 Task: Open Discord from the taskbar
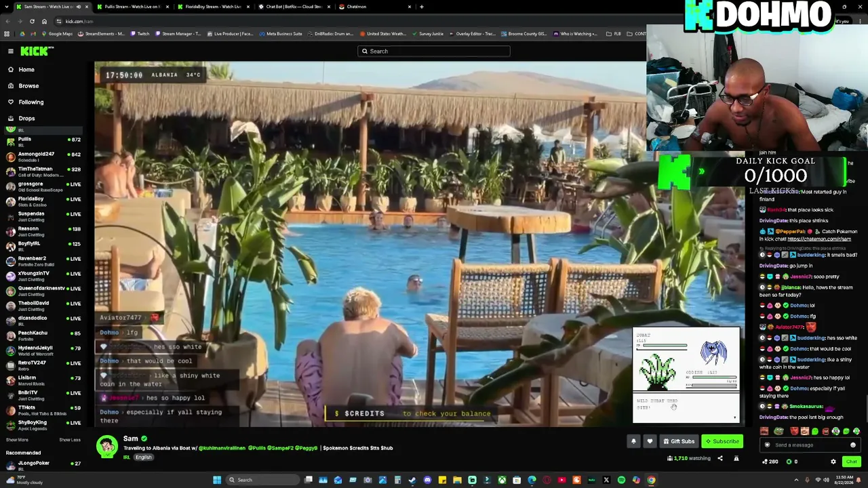[427, 480]
